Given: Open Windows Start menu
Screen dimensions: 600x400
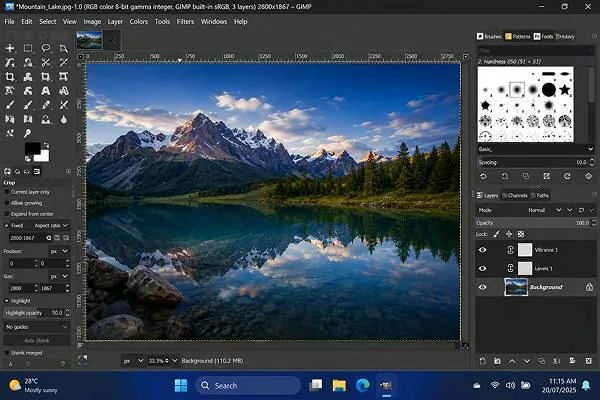Looking at the screenshot, I should 181,385.
